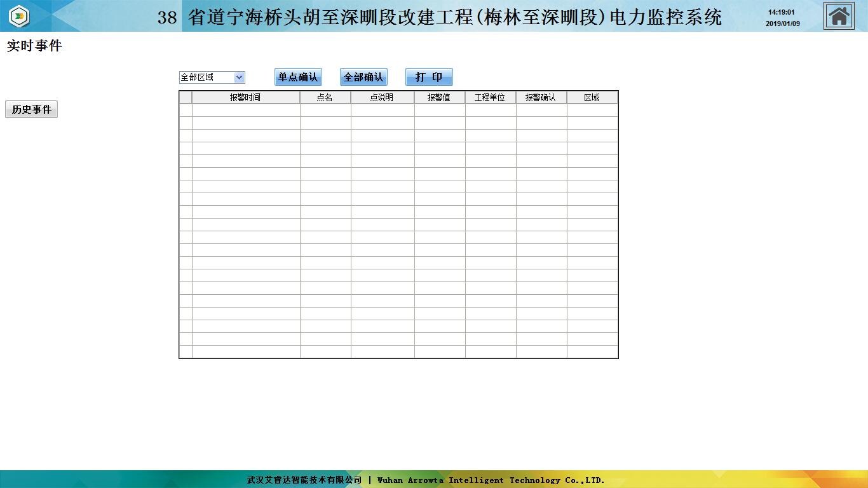
Task: Click first empty cell under 报警时间
Action: click(x=246, y=110)
